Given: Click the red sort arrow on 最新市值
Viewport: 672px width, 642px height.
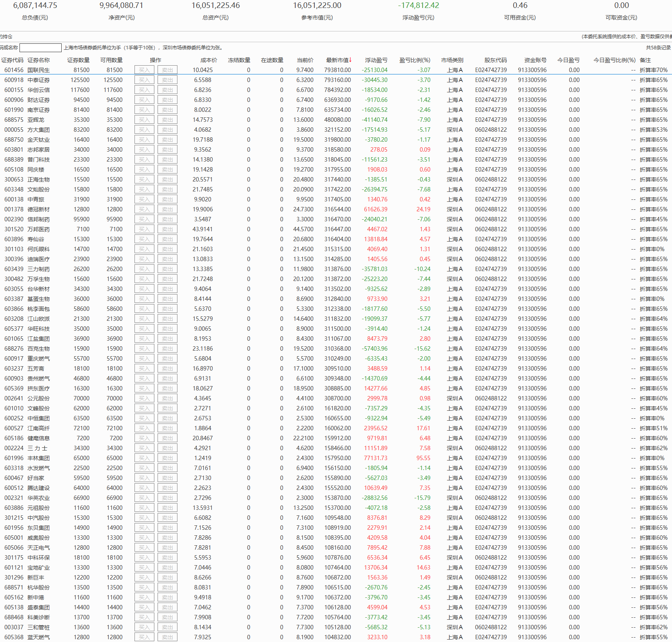Looking at the screenshot, I should point(351,60).
